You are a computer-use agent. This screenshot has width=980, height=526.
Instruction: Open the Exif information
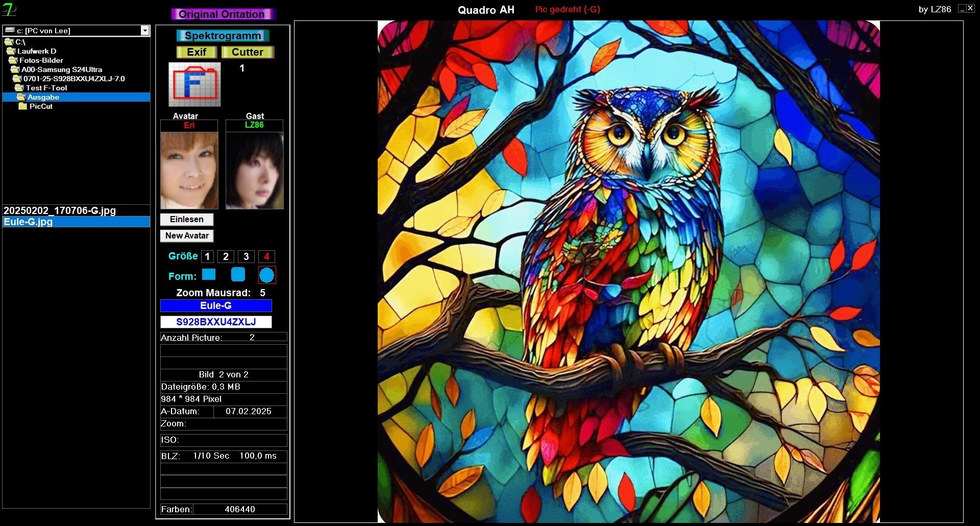coord(197,52)
